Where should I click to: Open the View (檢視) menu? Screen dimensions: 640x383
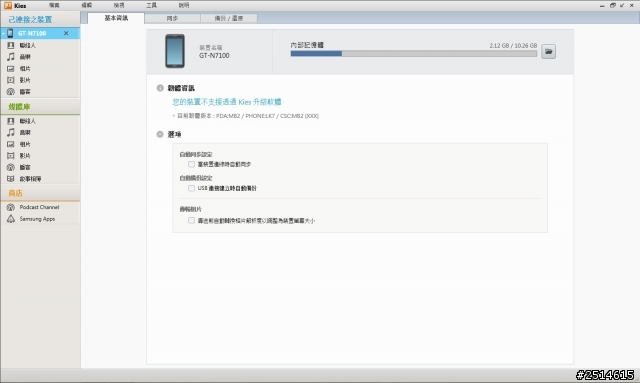pos(119,5)
